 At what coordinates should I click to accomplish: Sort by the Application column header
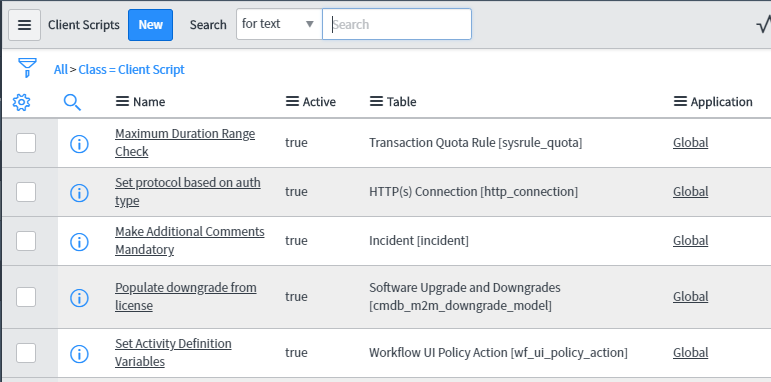[x=721, y=102]
